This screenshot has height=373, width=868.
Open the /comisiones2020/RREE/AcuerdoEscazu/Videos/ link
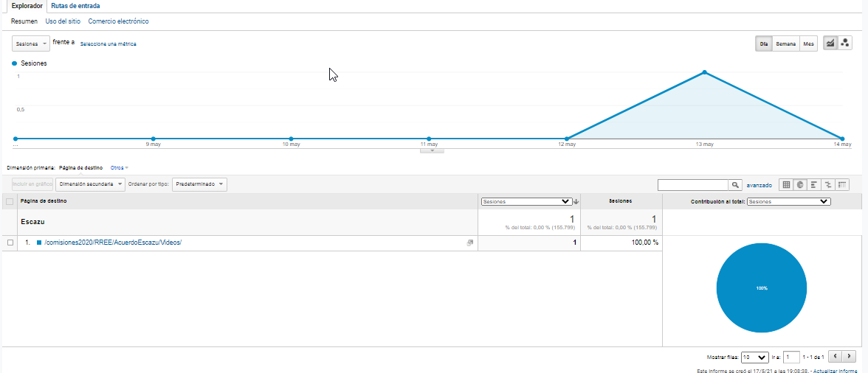pyautogui.click(x=113, y=243)
